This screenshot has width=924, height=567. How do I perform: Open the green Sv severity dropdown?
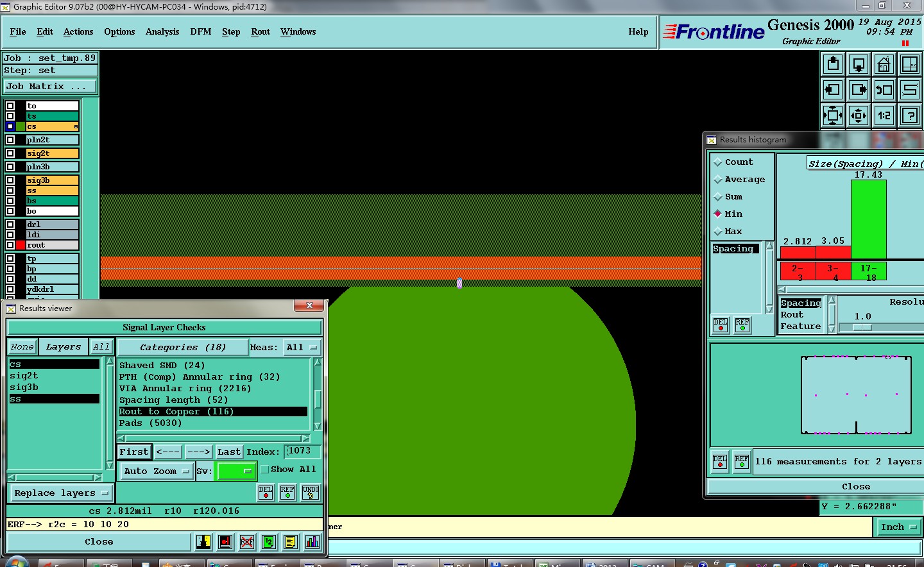point(237,471)
